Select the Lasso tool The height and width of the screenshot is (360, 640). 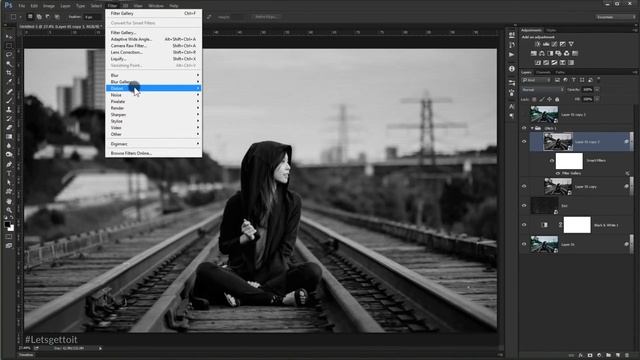tap(9, 55)
